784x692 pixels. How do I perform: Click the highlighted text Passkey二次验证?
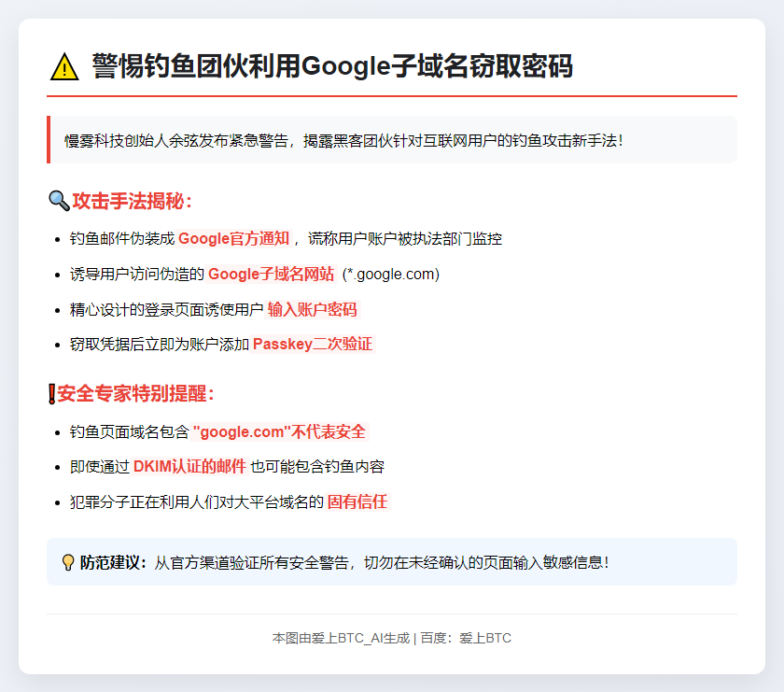point(313,345)
